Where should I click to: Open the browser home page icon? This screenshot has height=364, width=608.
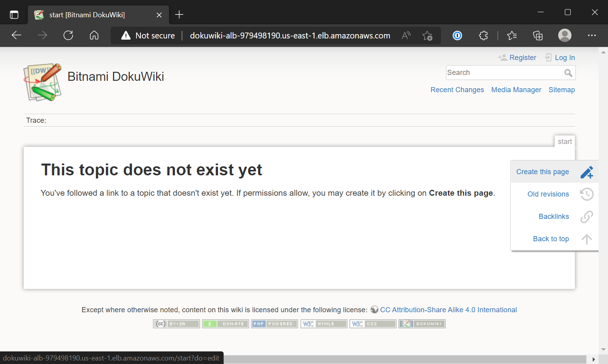[x=94, y=35]
